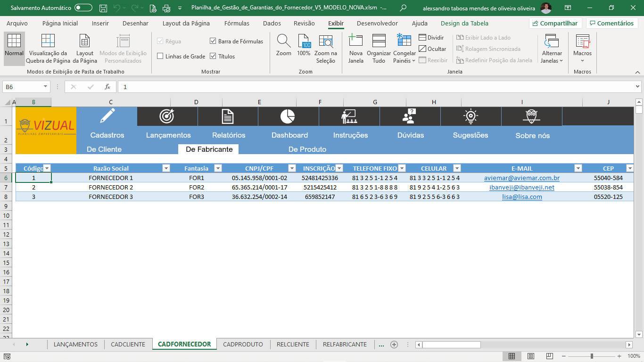Switch to the Fórmulas ribbon tab

point(237,23)
